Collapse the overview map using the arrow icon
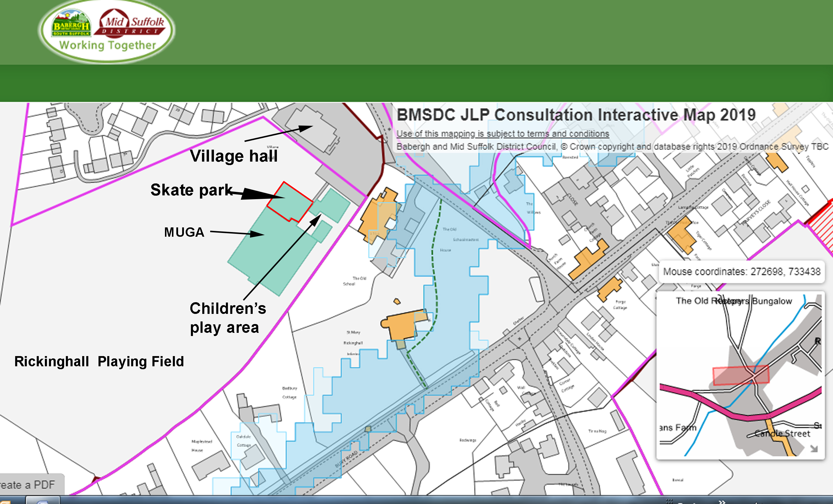Viewport: 833px width, 504px height. pyautogui.click(x=814, y=449)
